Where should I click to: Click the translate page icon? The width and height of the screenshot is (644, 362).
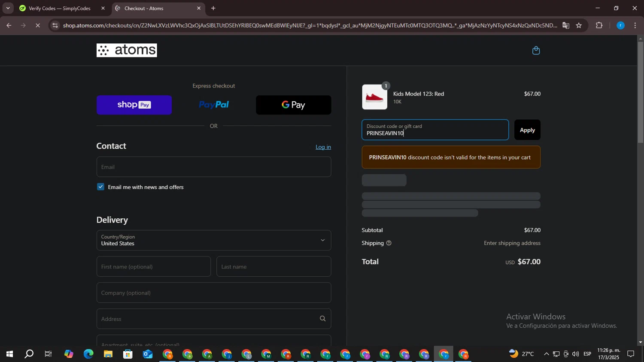[566, 26]
